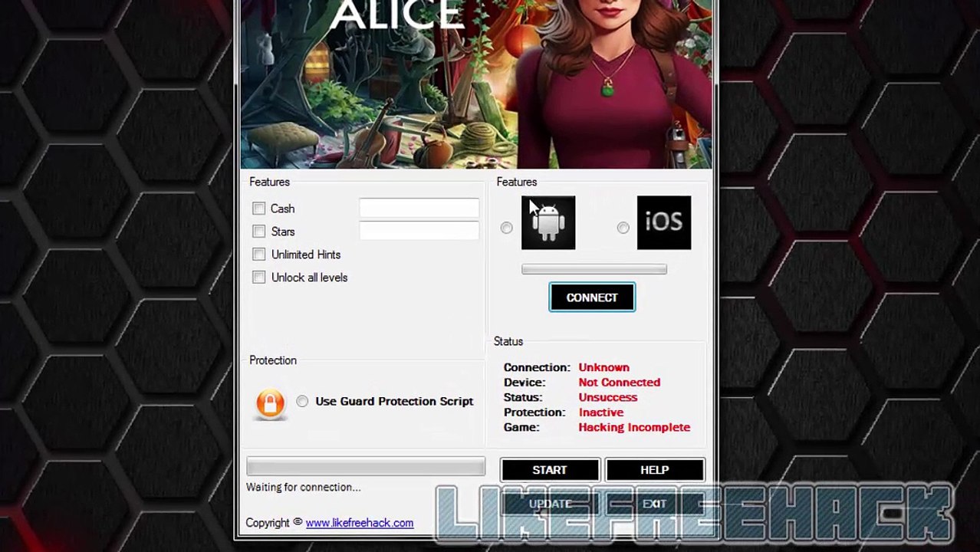Tick the Unlock all levels checkbox
The width and height of the screenshot is (980, 552).
click(x=259, y=278)
